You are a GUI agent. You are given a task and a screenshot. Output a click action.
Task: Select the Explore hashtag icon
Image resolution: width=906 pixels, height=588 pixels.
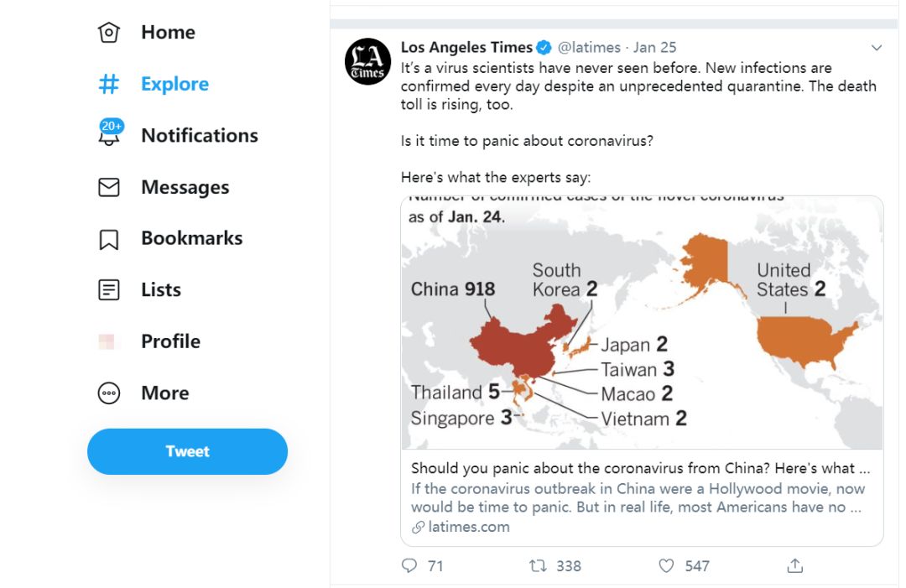click(x=108, y=84)
